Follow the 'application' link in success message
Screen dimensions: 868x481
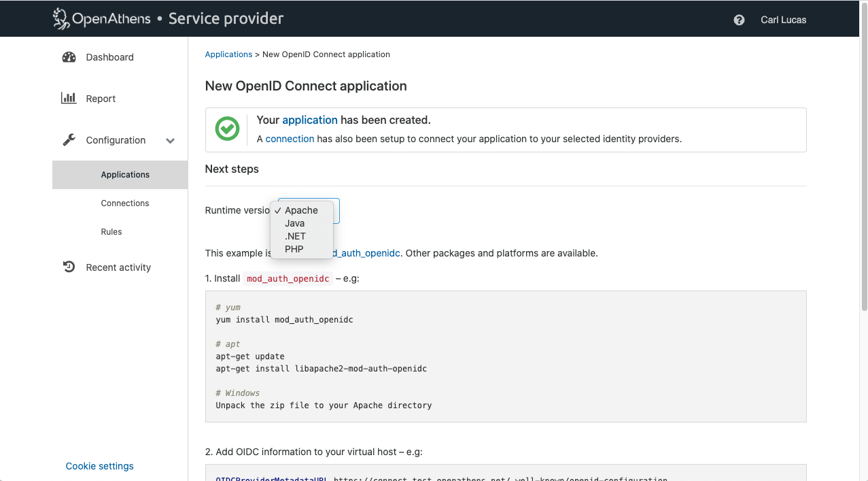point(309,120)
